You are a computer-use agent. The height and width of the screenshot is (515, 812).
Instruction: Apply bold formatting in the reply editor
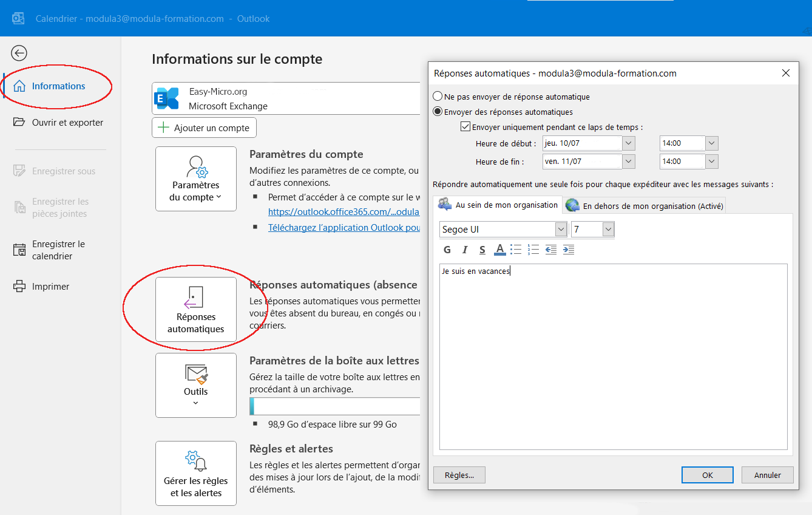(x=447, y=250)
